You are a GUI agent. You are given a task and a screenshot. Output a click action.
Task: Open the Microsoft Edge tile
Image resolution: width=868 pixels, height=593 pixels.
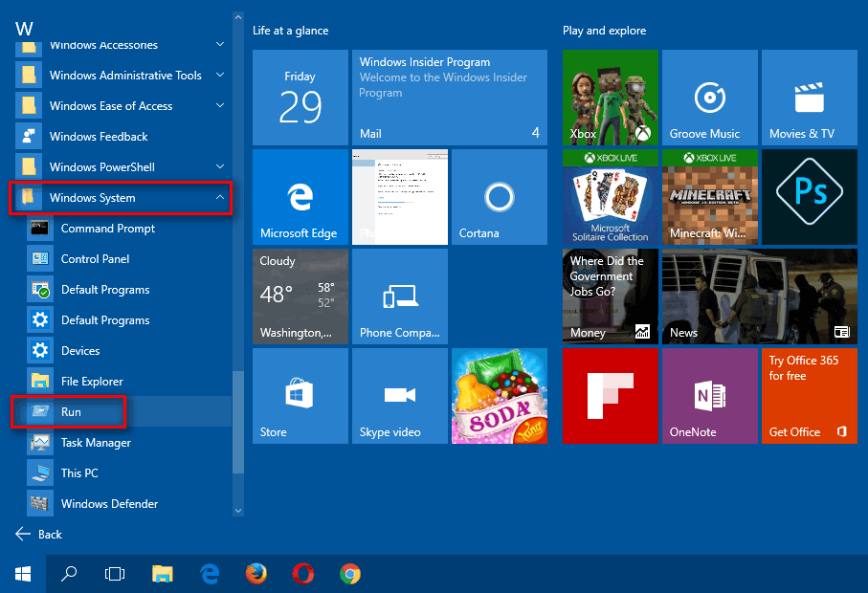point(300,197)
